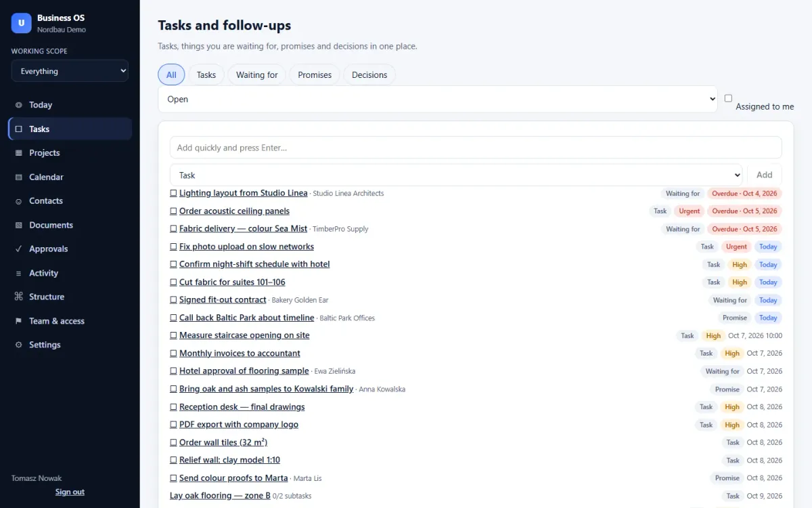The width and height of the screenshot is (812, 508).
Task: Click the Team & access flag icon
Action: point(18,321)
